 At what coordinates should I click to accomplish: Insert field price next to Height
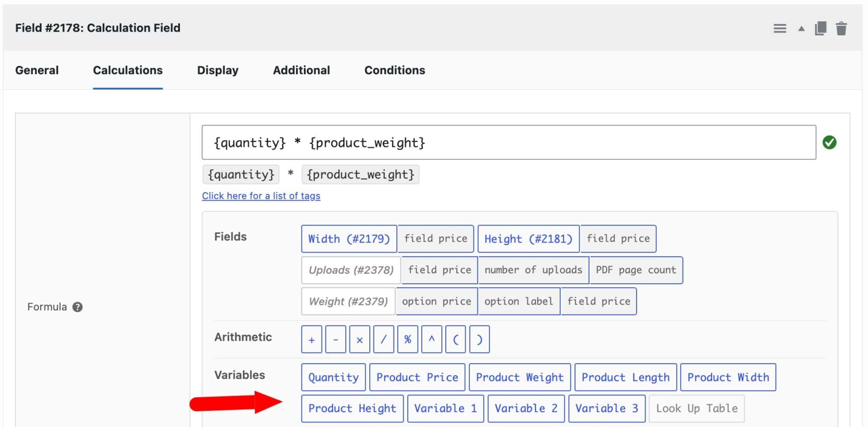[x=618, y=239]
